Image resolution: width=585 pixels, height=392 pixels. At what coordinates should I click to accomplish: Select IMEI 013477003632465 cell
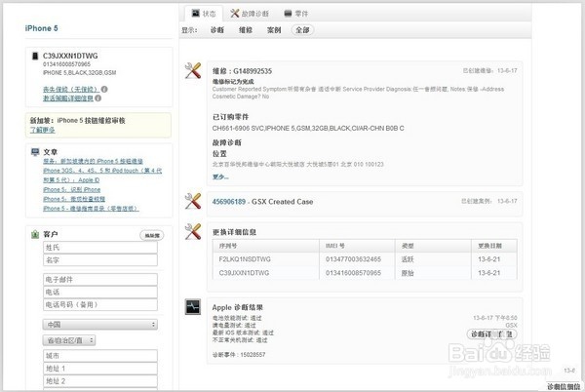point(353,259)
